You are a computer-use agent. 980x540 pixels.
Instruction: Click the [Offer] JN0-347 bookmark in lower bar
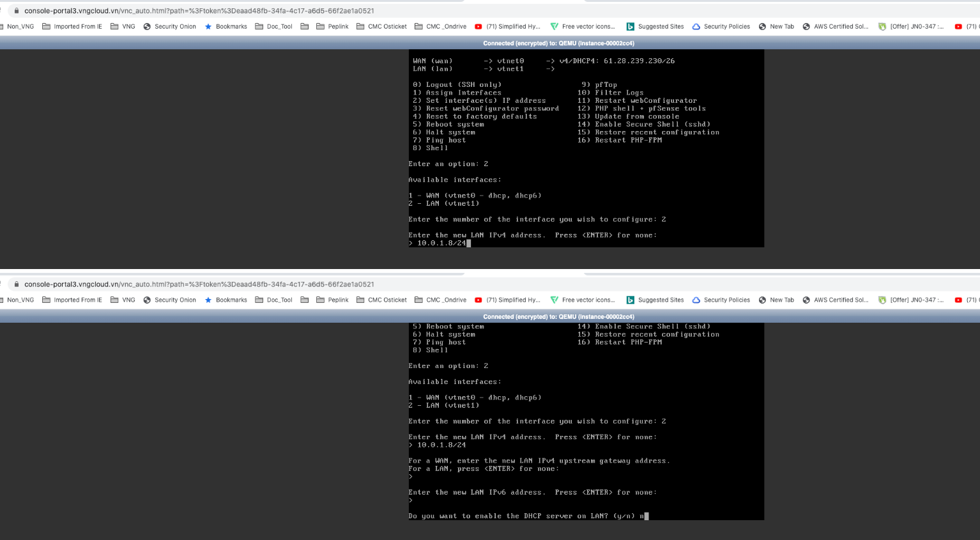pyautogui.click(x=910, y=300)
